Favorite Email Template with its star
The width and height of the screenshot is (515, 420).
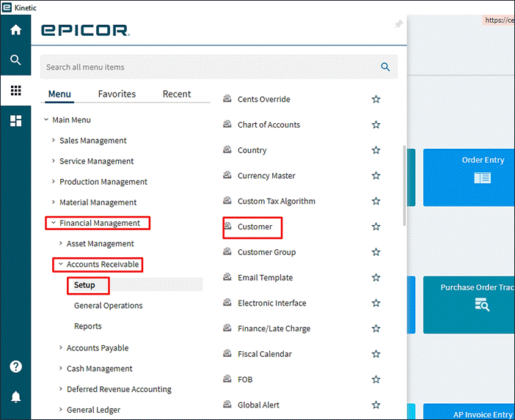click(x=376, y=278)
